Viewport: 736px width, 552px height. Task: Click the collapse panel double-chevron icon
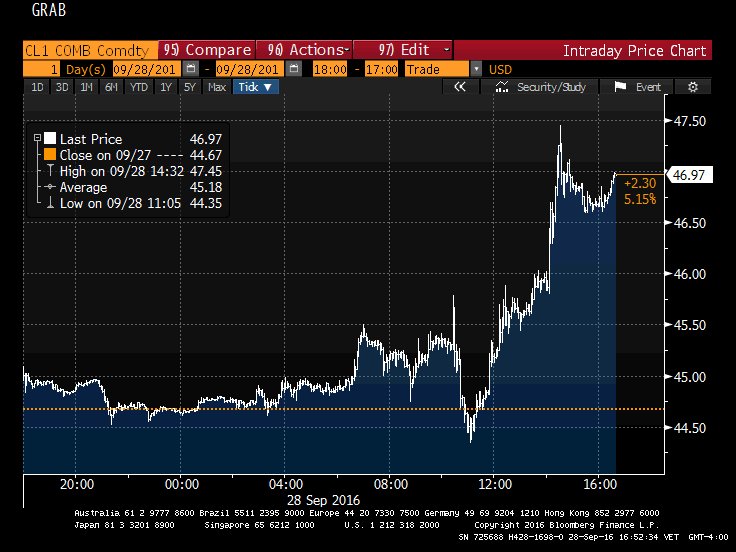pyautogui.click(x=460, y=87)
